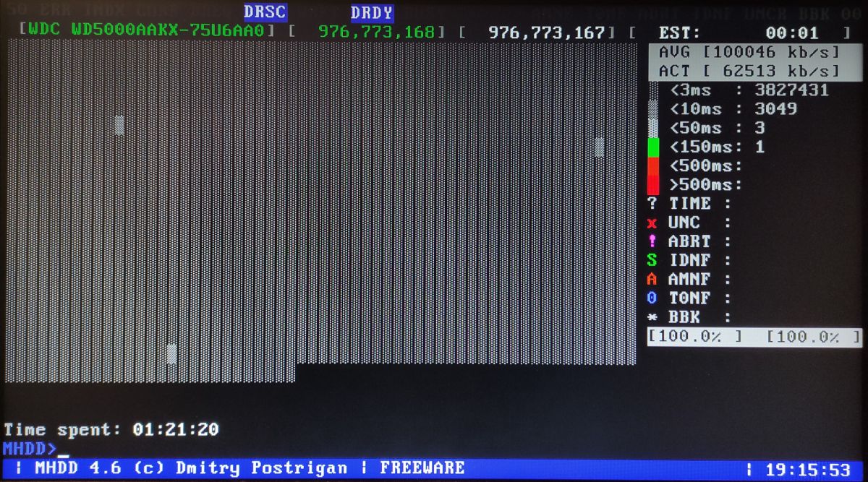Viewport: 868px width, 482px height.
Task: Click the question mark TIME error symbol
Action: click(x=652, y=204)
